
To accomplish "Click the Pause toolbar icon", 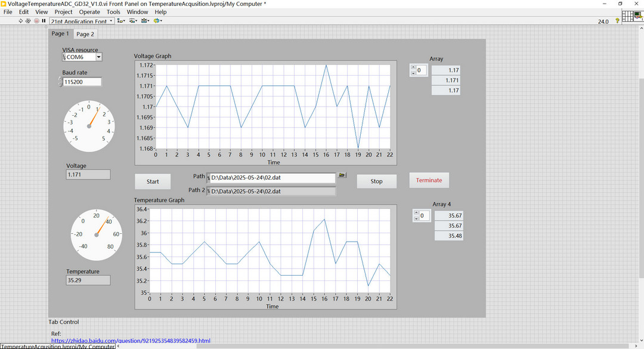I will [x=44, y=21].
